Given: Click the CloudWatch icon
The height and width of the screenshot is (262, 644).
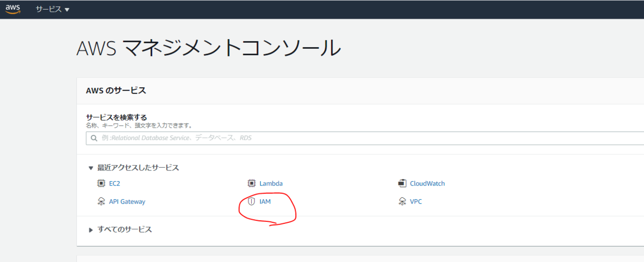Looking at the screenshot, I should point(402,183).
